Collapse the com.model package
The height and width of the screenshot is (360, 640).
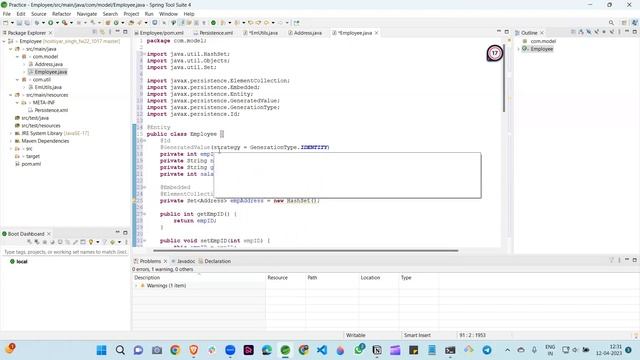pyautogui.click(x=18, y=57)
